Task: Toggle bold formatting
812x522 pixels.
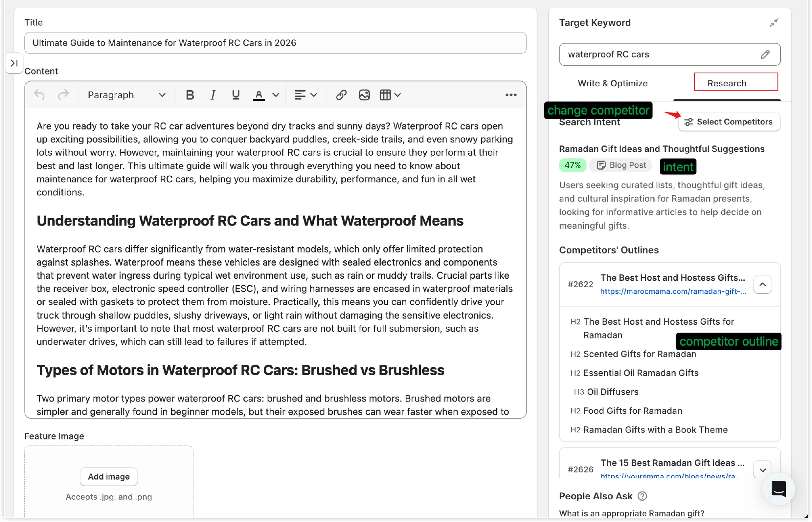Action: pyautogui.click(x=190, y=95)
